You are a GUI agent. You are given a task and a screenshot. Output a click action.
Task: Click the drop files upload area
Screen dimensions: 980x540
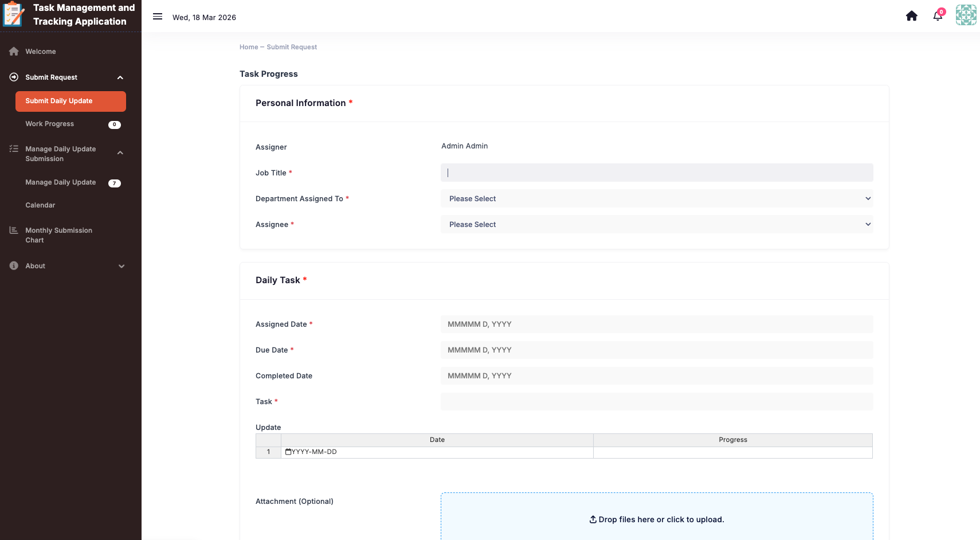pos(656,519)
